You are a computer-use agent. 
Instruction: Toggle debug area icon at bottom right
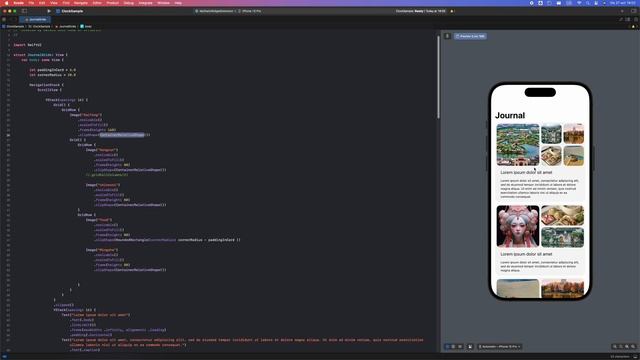pos(636,356)
